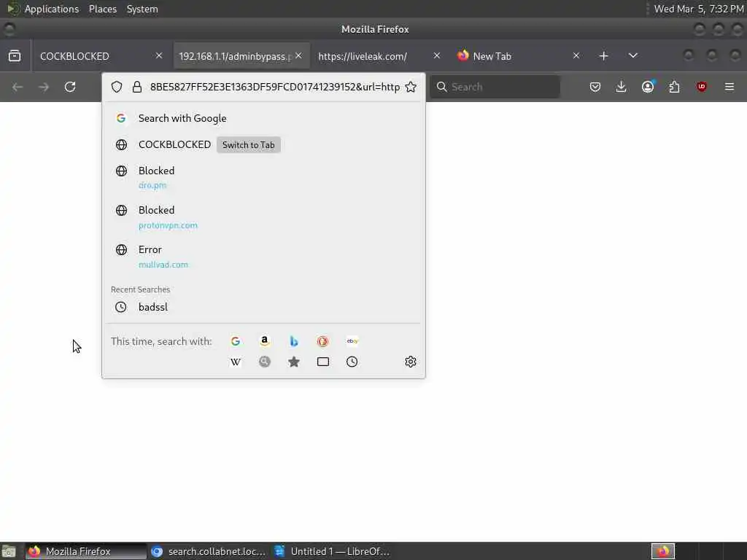
Task: Select the Blocked dro.pm suggestion
Action: 263,177
